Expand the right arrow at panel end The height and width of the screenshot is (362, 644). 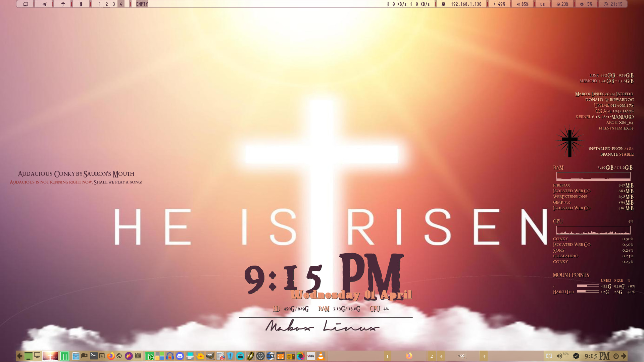pos(624,356)
